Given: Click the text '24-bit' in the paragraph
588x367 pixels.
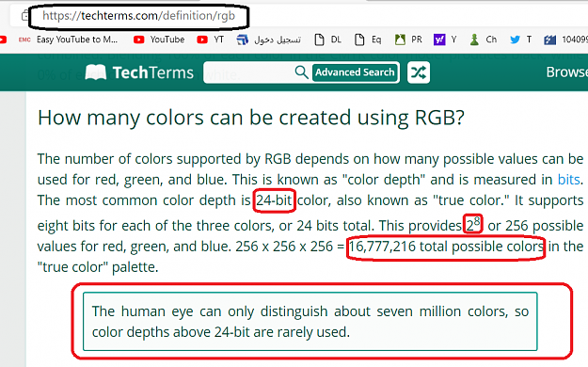Looking at the screenshot, I should (x=274, y=200).
